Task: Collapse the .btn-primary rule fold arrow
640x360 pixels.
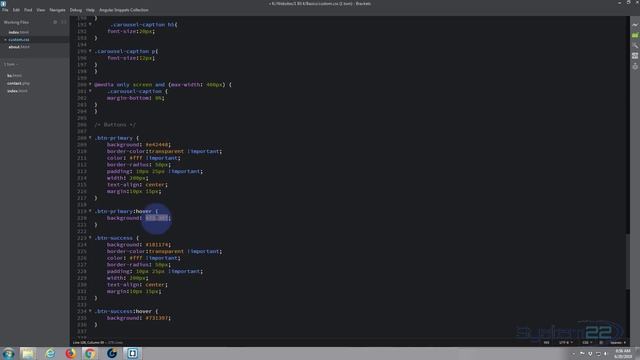Action: pyautogui.click(x=90, y=138)
